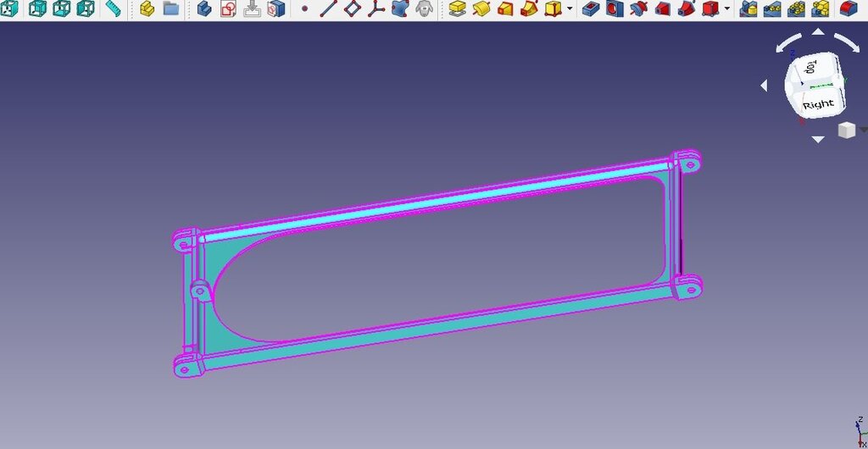Rotate view with cube's upward arrow
This screenshot has width=868, height=449.
tap(818, 31)
